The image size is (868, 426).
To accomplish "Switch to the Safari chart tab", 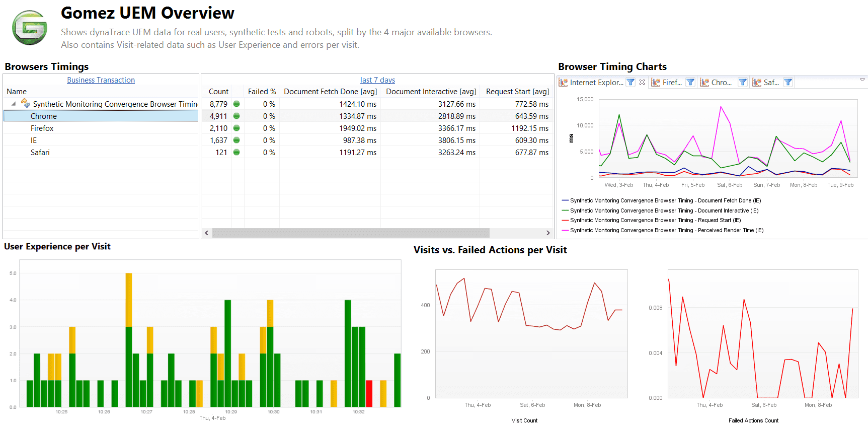I will click(x=766, y=83).
